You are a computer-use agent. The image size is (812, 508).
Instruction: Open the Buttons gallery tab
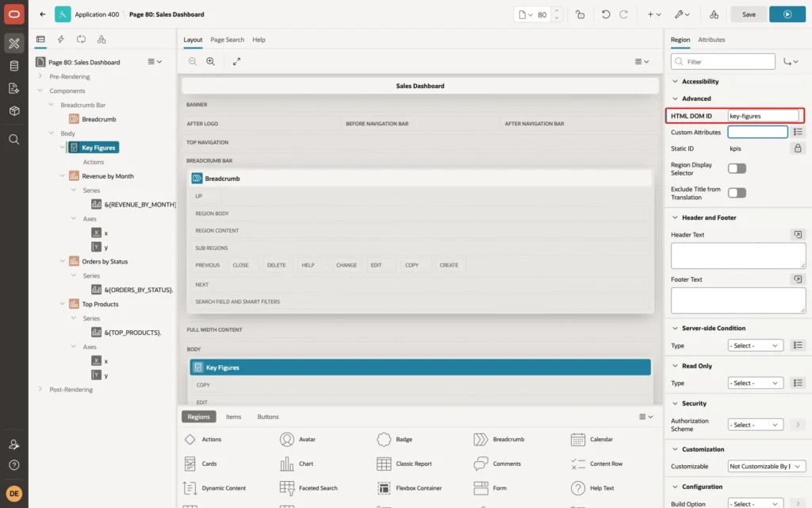[268, 417]
